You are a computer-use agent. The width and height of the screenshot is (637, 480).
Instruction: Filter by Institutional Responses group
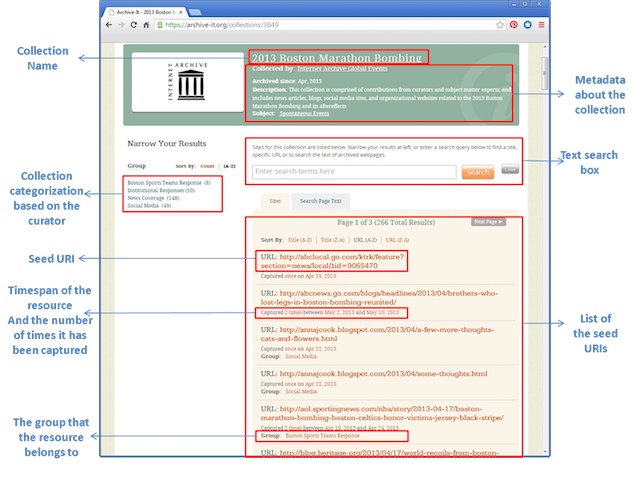[161, 190]
